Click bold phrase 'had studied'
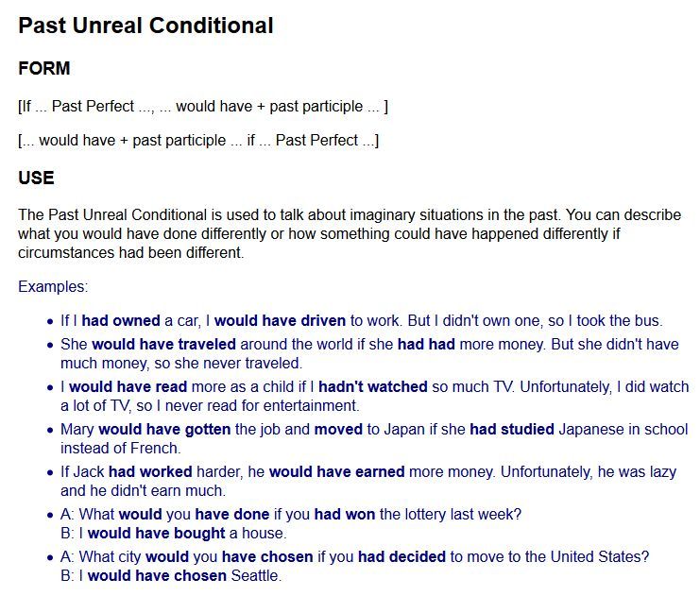The width and height of the screenshot is (700, 596). (512, 429)
